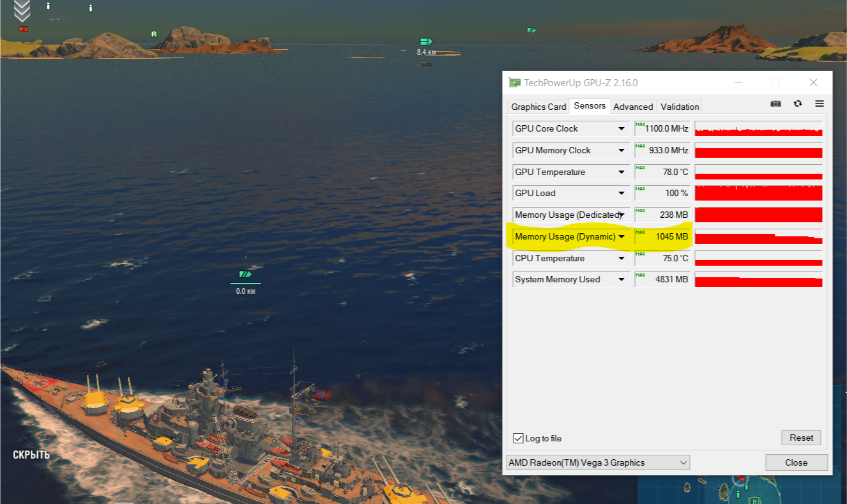Viewport: 847px width, 504px height.
Task: Switch to the Graphics Card tab
Action: [x=538, y=107]
